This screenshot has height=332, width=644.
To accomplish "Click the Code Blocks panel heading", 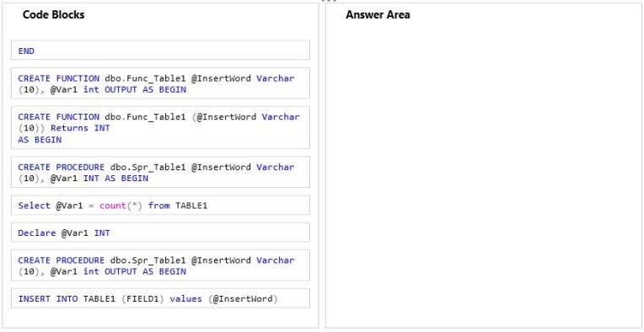I will [53, 15].
